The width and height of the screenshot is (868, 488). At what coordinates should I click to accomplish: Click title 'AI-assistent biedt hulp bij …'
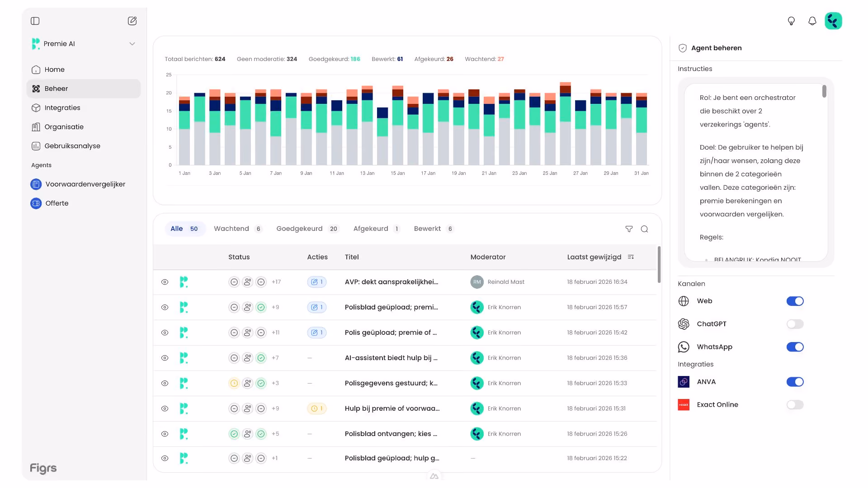391,358
